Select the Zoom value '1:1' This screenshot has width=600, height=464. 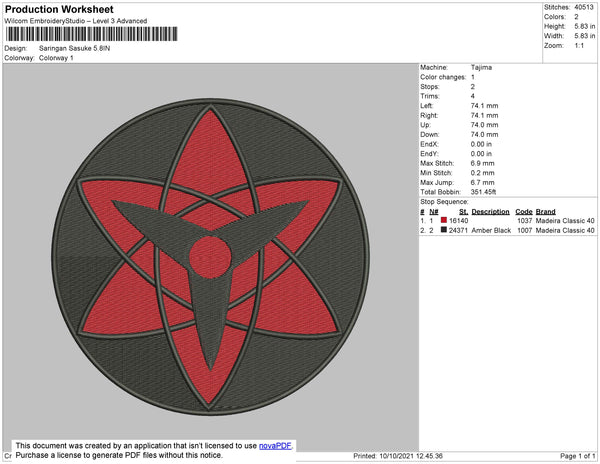click(x=579, y=46)
